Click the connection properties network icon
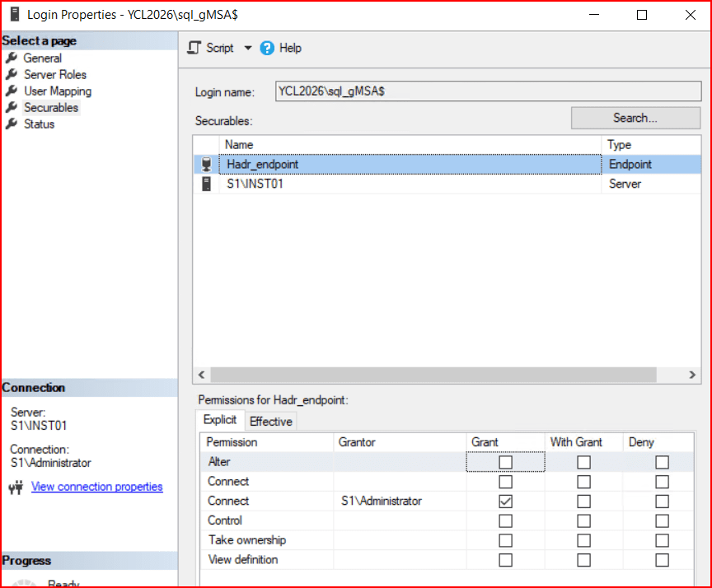The image size is (712, 588). tap(16, 488)
